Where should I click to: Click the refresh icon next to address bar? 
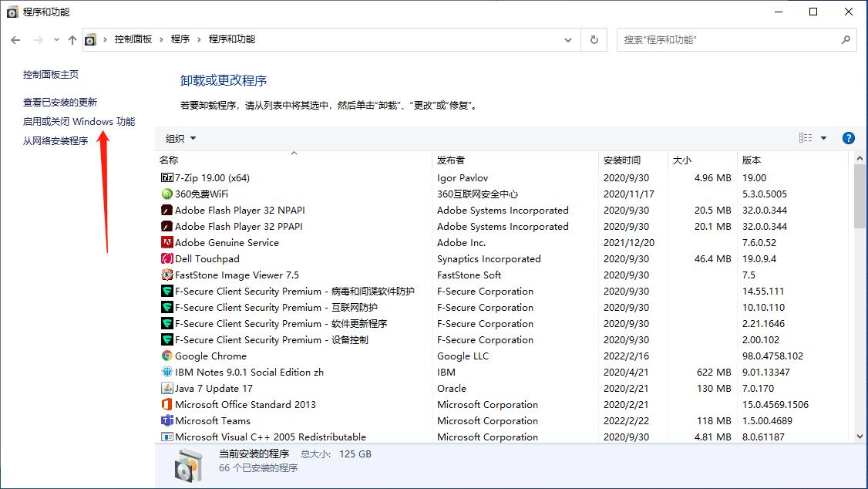[x=594, y=39]
